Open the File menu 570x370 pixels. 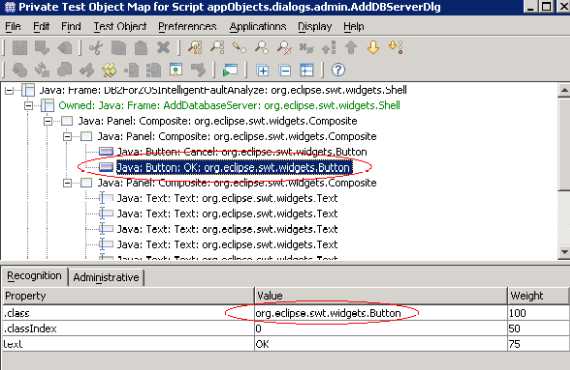click(13, 27)
